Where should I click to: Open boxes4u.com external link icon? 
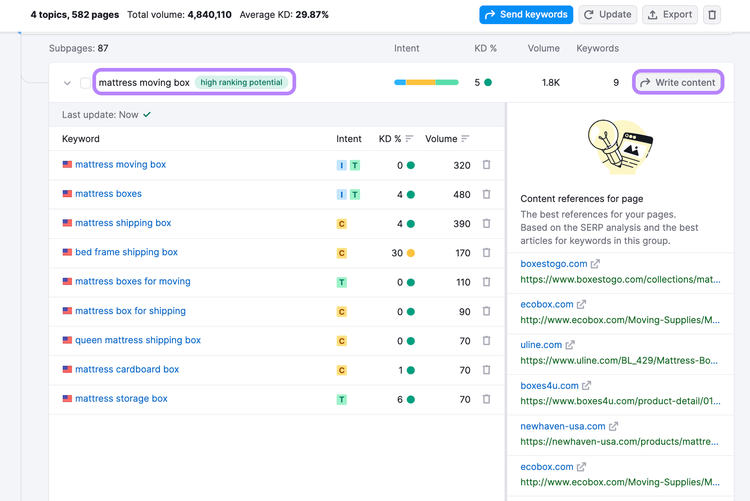(x=586, y=385)
